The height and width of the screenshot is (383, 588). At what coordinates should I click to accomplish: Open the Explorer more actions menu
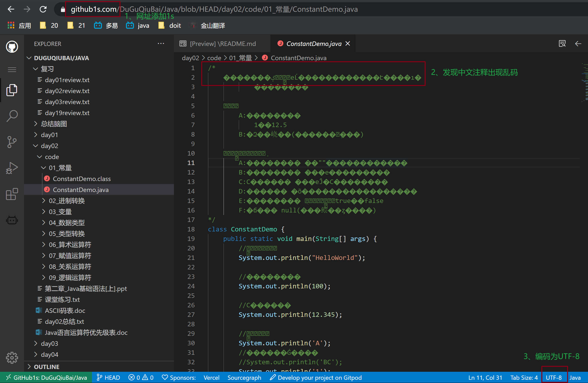coord(161,43)
